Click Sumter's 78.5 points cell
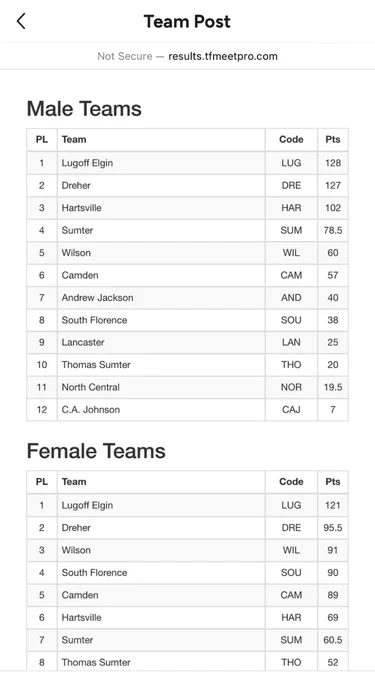Viewport: 375px width, 680px height. [x=333, y=230]
